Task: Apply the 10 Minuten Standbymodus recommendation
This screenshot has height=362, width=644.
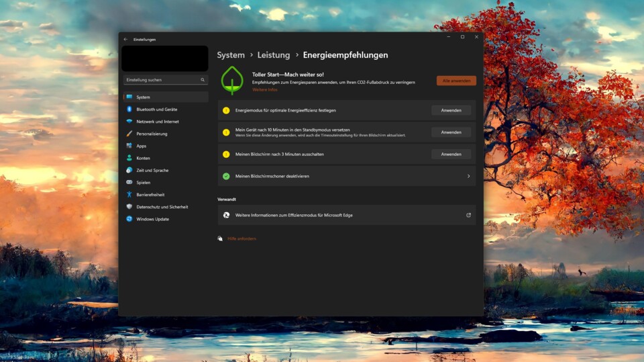Action: 451,132
